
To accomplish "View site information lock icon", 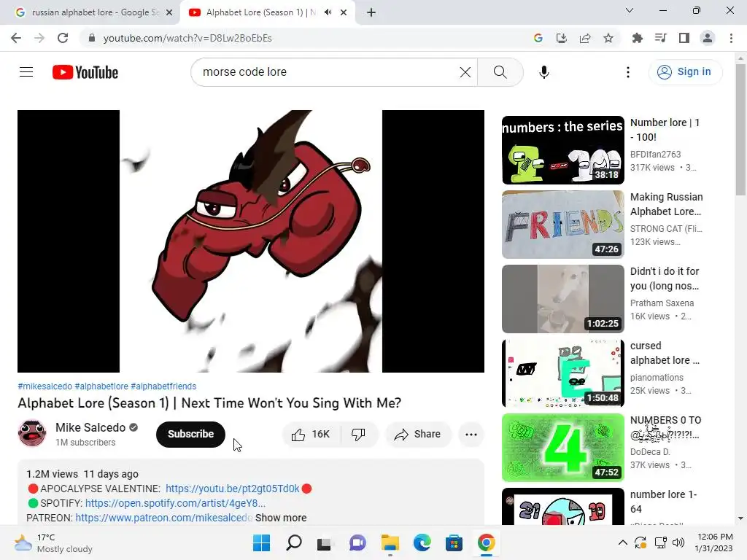I will 92,38.
